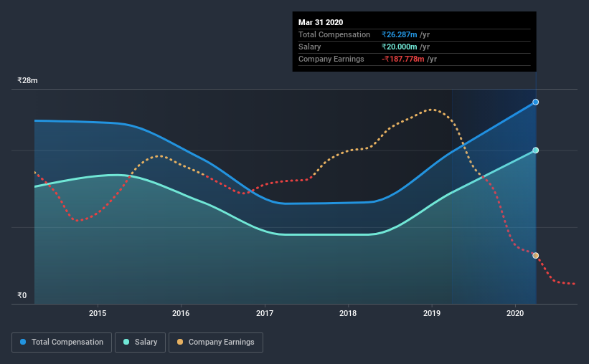Click the 2018 x-axis label
The width and height of the screenshot is (589, 364).
[x=348, y=313]
